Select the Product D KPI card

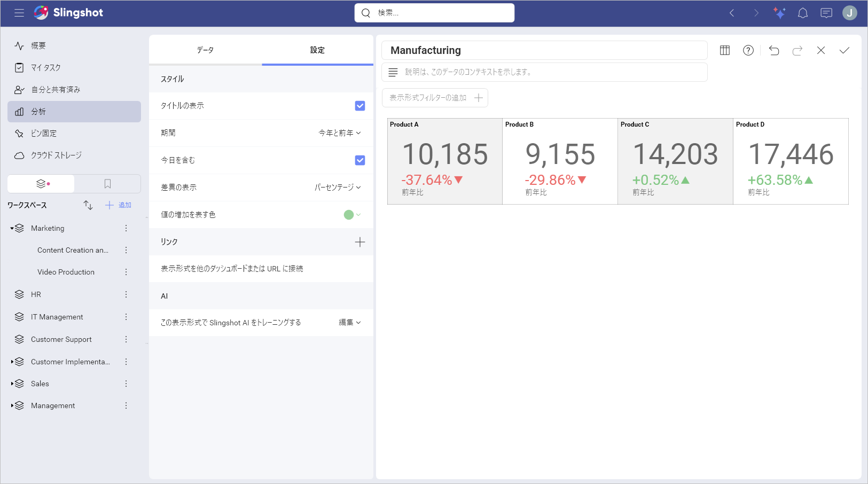(x=791, y=161)
